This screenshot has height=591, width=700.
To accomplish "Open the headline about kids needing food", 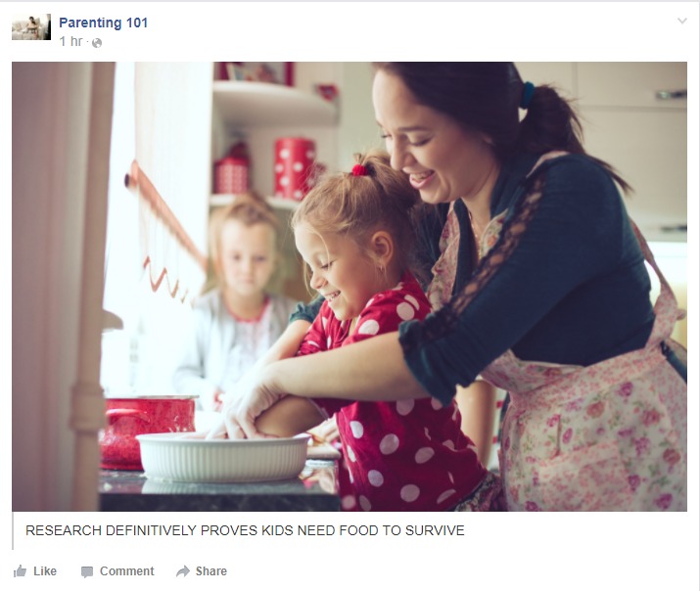I will pyautogui.click(x=245, y=530).
